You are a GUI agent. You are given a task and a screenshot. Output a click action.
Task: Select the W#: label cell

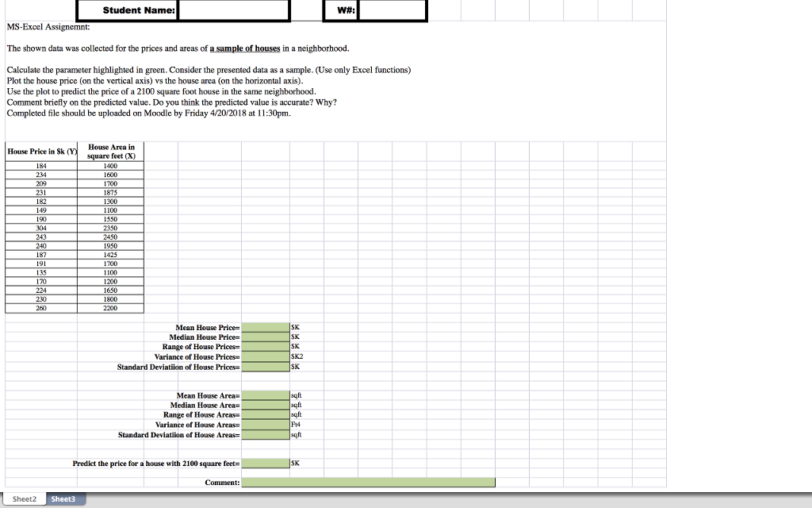[x=340, y=10]
